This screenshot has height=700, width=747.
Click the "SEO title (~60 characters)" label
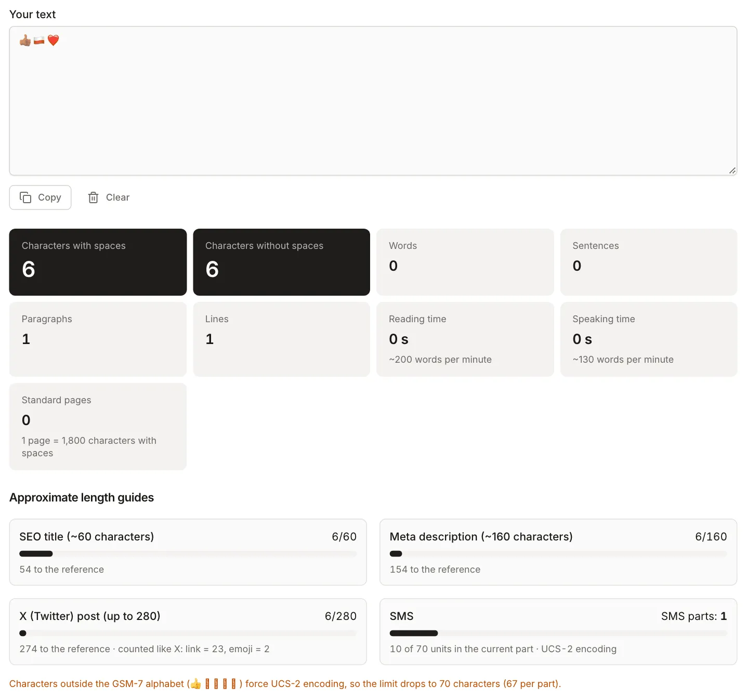coord(87,536)
